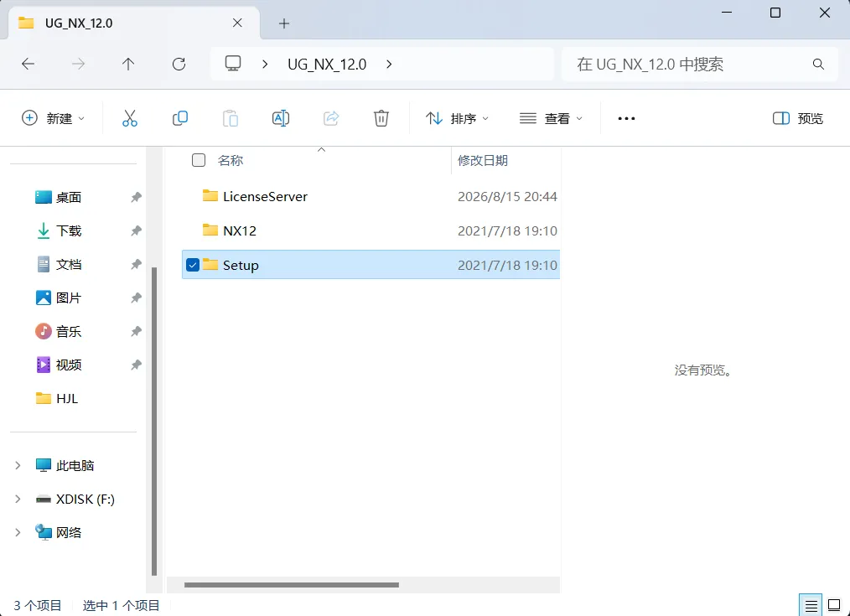Select XDISK (F:) drive
Image resolution: width=850 pixels, height=616 pixels.
(86, 499)
